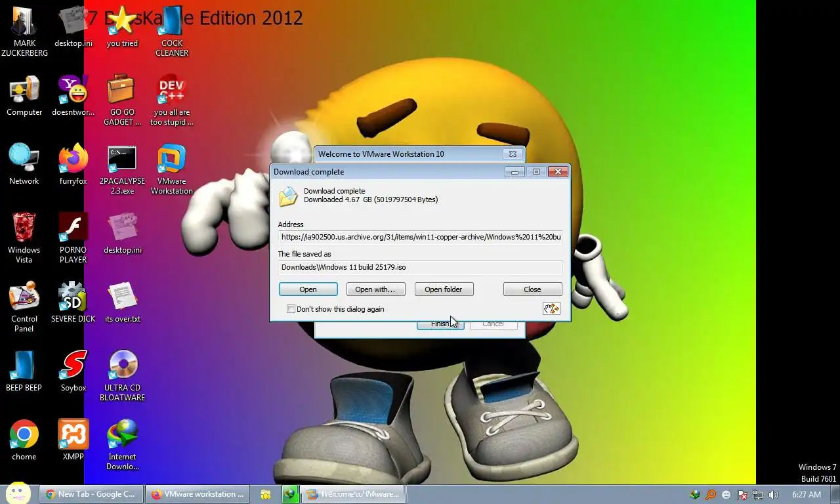Click the Open button in Download complete dialog
Image resolution: width=840 pixels, height=504 pixels.
coord(308,289)
